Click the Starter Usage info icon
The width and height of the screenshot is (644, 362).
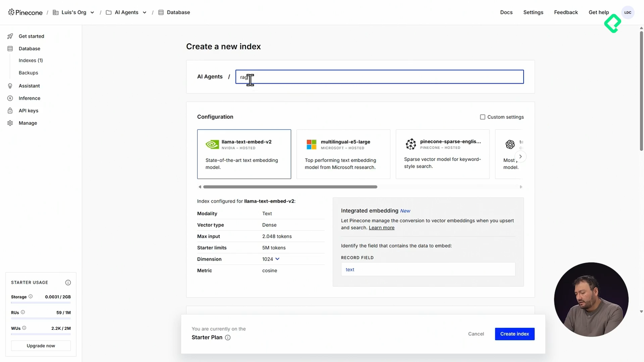[x=68, y=283]
